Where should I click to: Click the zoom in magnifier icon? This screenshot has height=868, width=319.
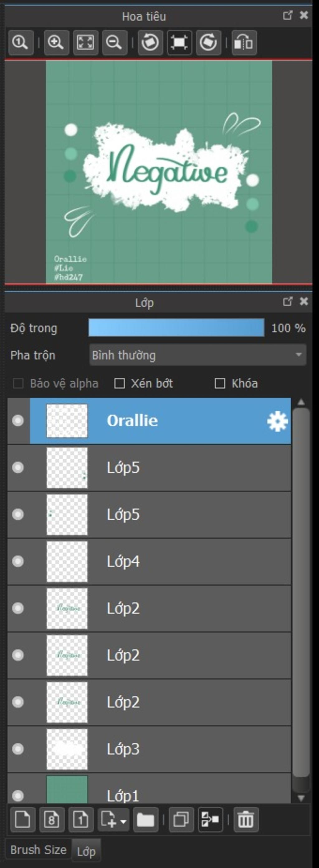56,42
